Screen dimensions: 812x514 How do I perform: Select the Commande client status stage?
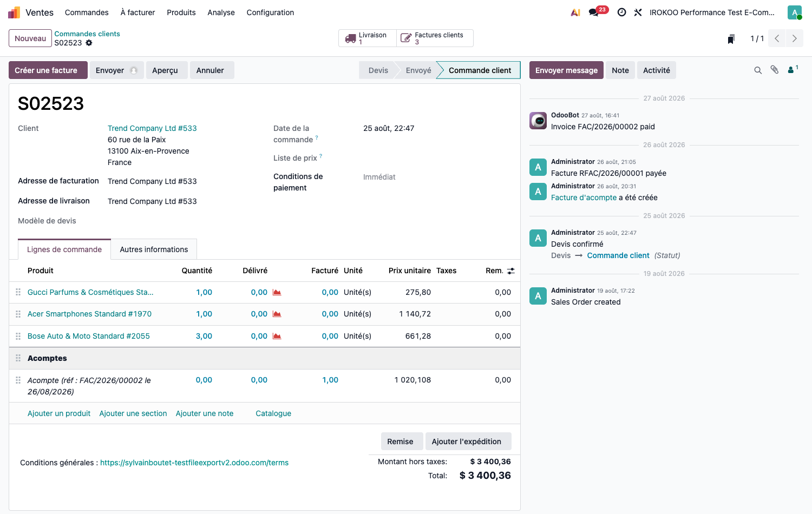coord(480,70)
